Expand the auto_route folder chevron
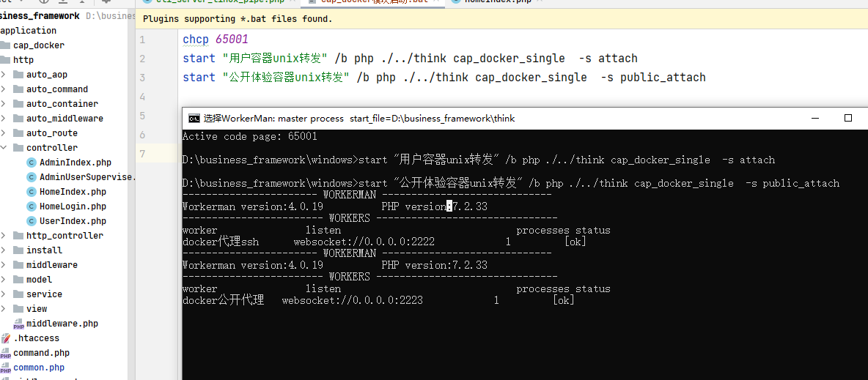The width and height of the screenshot is (868, 380). 4,133
